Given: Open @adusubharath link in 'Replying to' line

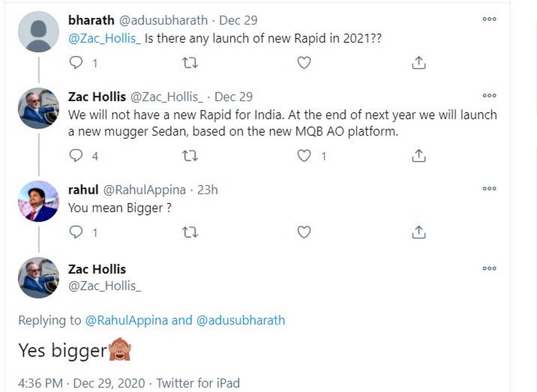Looking at the screenshot, I should click(x=241, y=320).
